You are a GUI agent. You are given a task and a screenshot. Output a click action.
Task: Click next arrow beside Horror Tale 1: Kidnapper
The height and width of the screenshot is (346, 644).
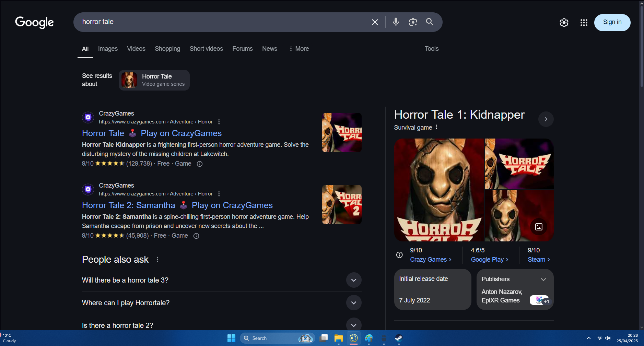[546, 119]
